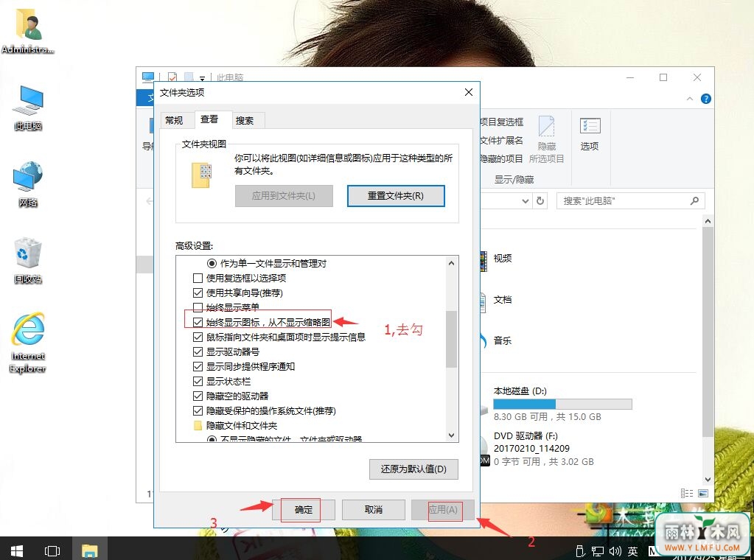Viewport: 754px width, 560px height.
Task: Click the 本地磁盘 (D:) capacity bar
Action: 562,405
